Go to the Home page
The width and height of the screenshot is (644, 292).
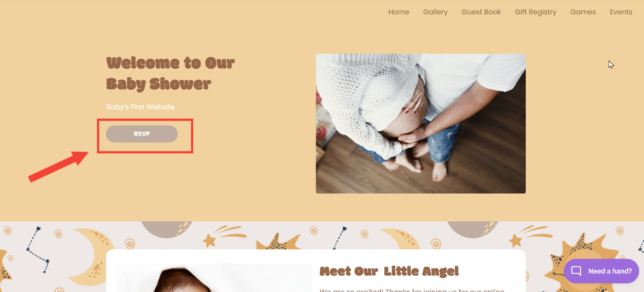click(398, 12)
